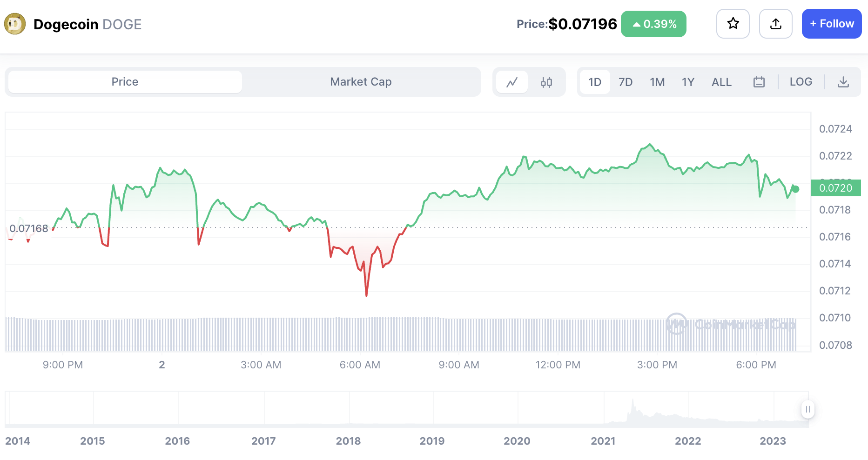Add Dogecoin to watchlist with star icon

pyautogui.click(x=733, y=24)
